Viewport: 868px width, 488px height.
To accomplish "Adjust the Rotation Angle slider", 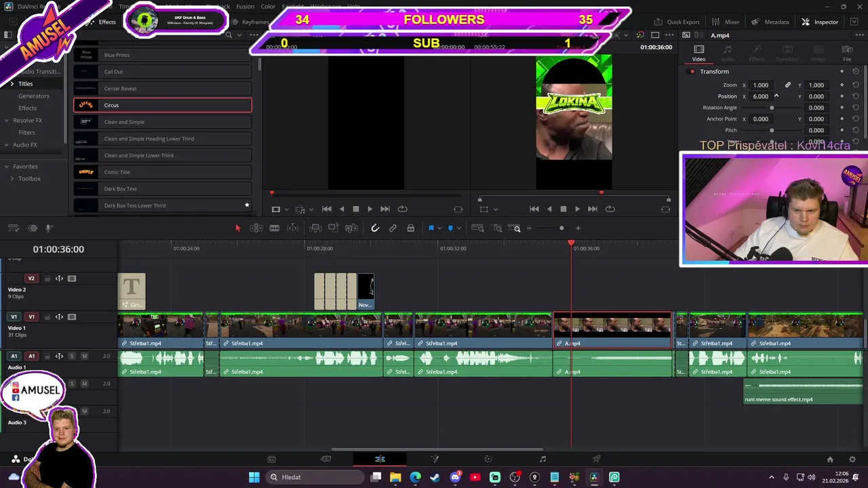I will tap(772, 108).
